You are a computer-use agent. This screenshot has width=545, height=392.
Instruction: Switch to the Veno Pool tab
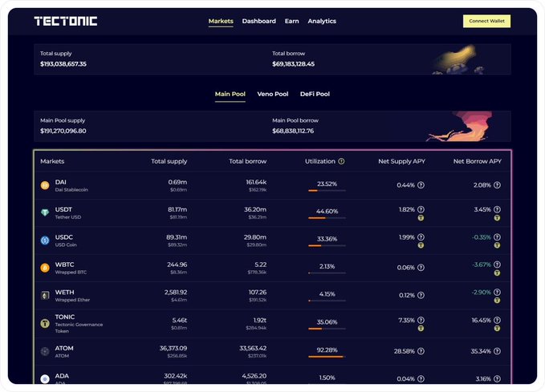click(x=273, y=94)
